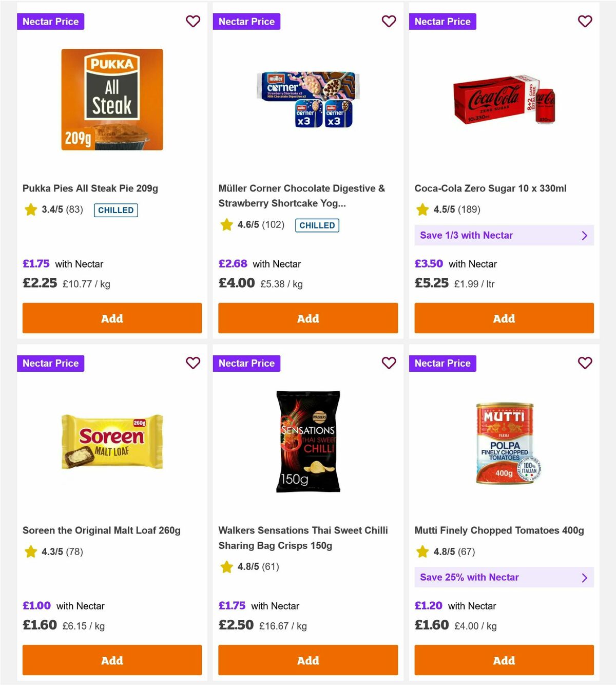
Task: Click the star icon beside Mutti's 4.8 rating
Action: 422,552
